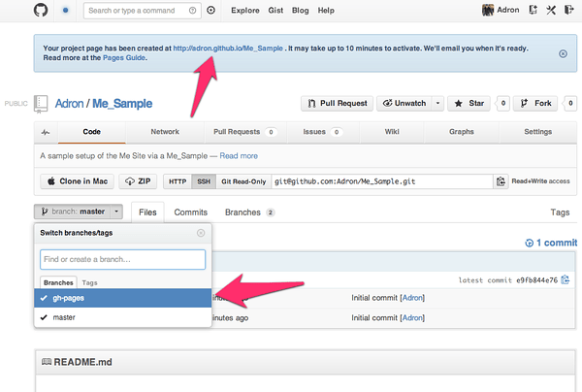
Task: Click the latest commit e9fb844e76 hash
Action: click(x=536, y=280)
